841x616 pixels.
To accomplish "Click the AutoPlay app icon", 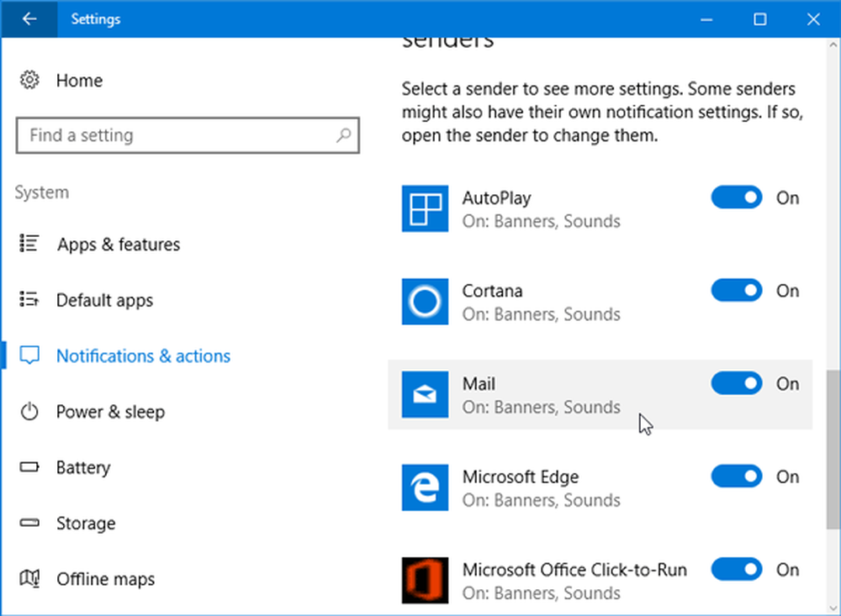I will pos(426,209).
